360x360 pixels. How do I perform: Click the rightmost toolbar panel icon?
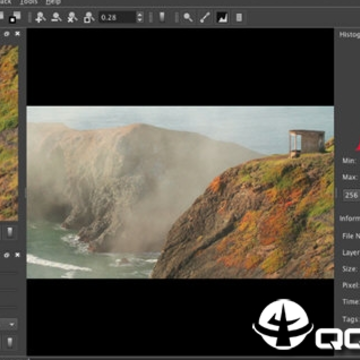pos(239,17)
